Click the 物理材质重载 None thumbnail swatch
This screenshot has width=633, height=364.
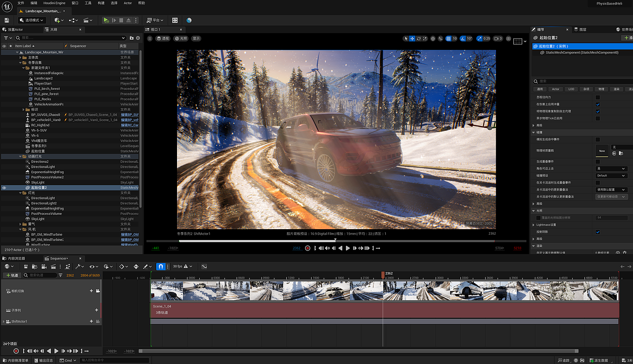tap(602, 150)
